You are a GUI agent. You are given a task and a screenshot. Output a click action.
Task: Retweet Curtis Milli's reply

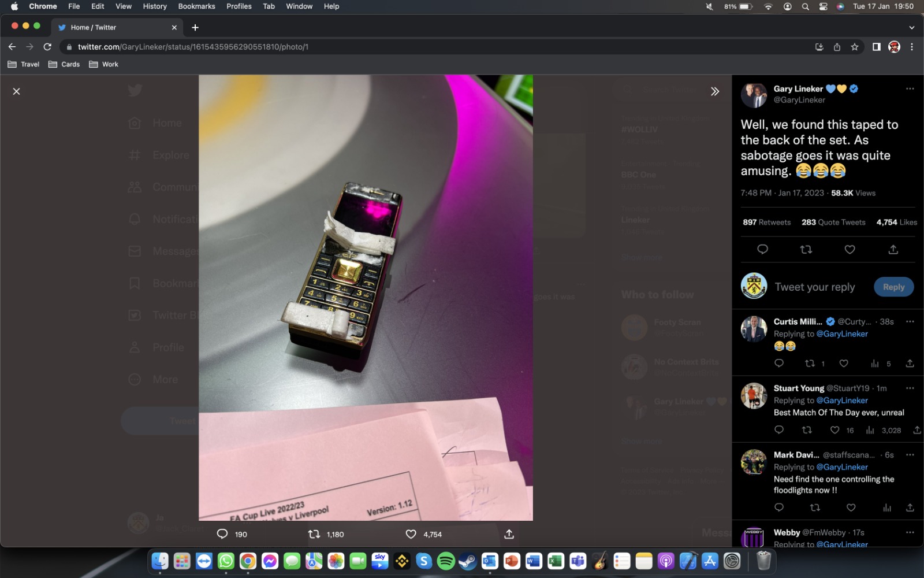tap(810, 364)
